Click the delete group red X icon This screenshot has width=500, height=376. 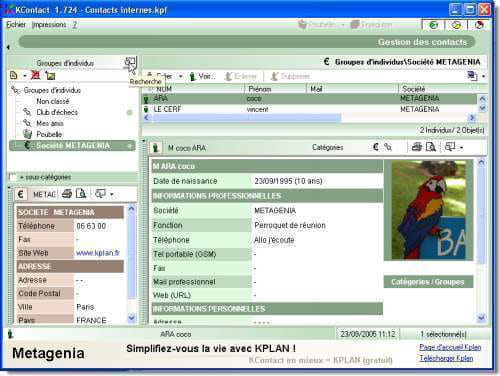36,75
